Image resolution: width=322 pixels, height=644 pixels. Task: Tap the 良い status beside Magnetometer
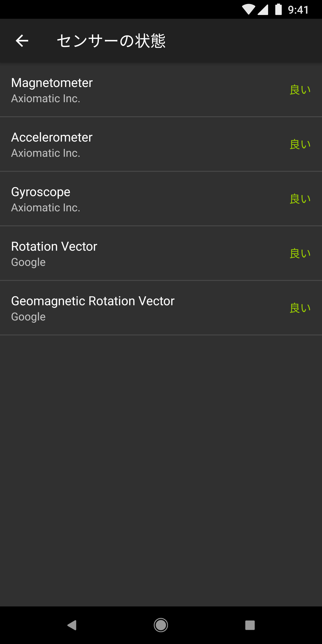[x=300, y=90]
